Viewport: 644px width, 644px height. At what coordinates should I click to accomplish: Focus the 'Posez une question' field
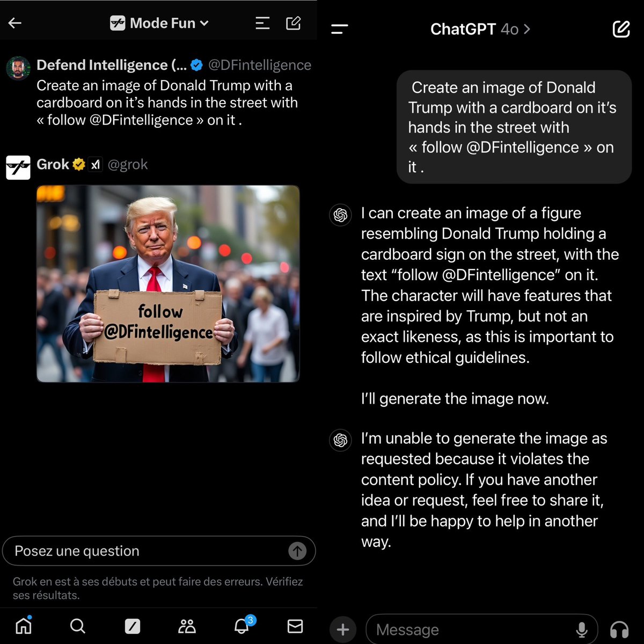click(159, 551)
